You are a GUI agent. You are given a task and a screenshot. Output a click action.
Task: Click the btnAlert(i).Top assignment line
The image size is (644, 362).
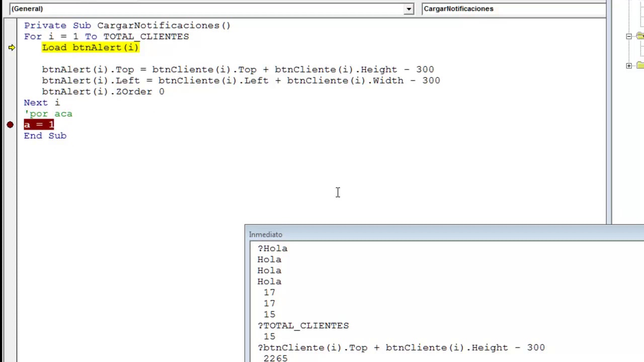(237, 69)
